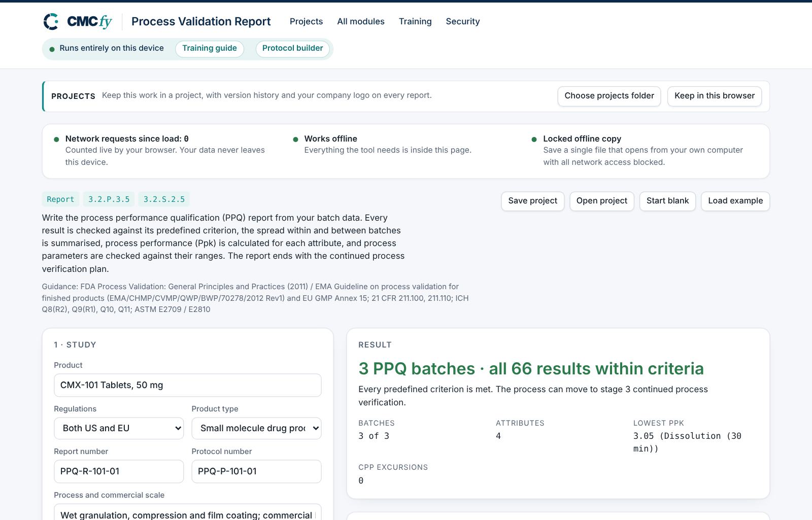The height and width of the screenshot is (520, 812).
Task: Edit the Report number field
Action: point(119,471)
